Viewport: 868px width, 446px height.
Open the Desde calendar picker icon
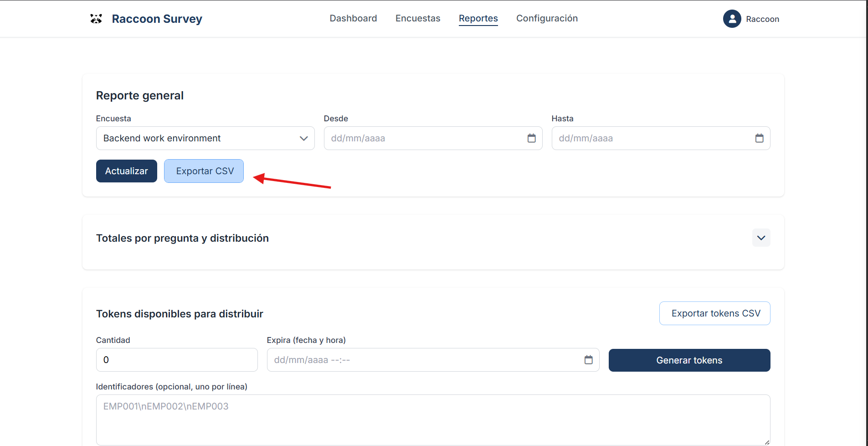coord(531,138)
